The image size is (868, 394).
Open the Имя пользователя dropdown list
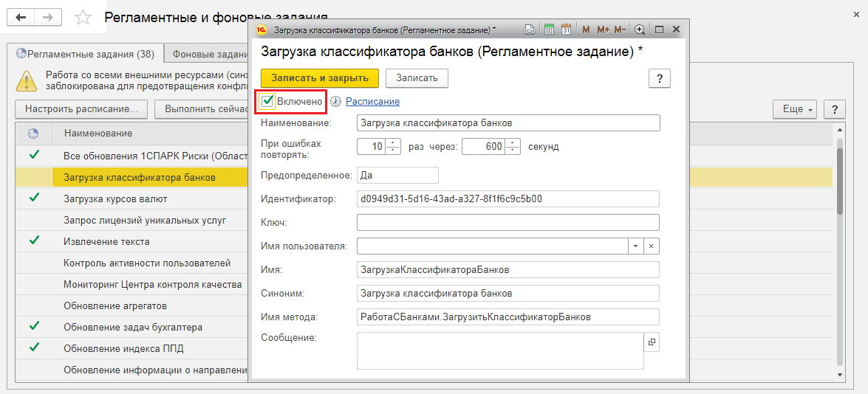(635, 246)
